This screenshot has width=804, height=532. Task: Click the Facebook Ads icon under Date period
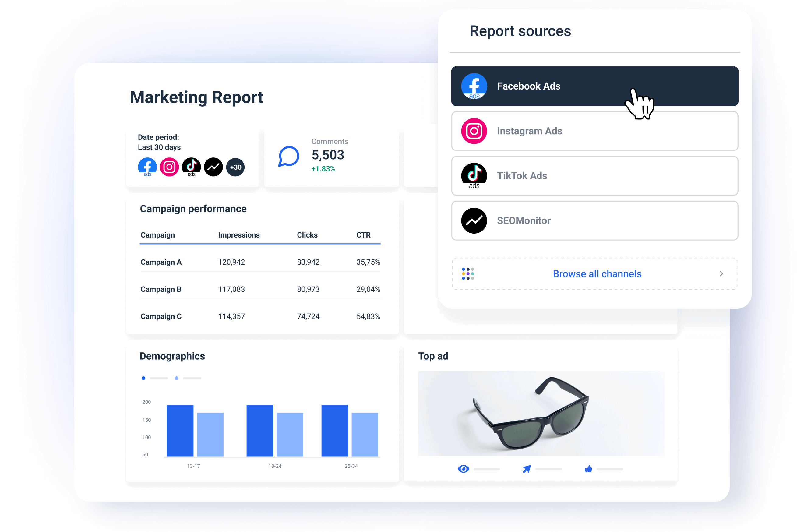[147, 167]
